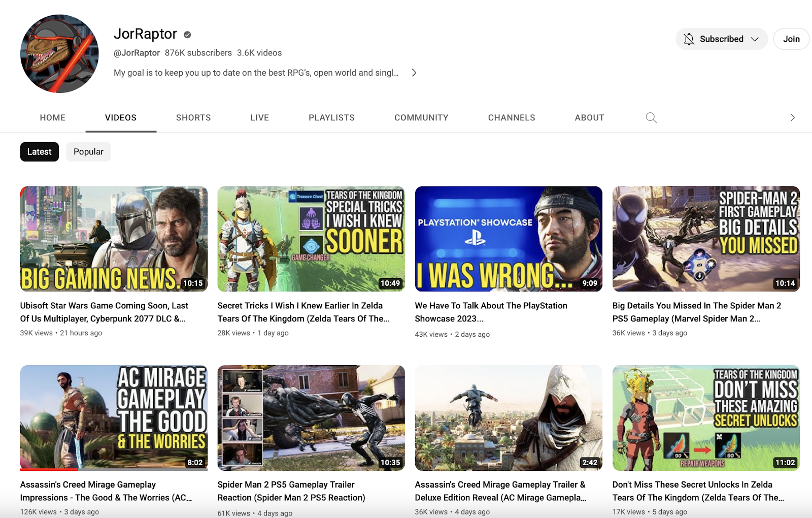Click the verified checkmark badge beside JorRaptor
Viewport: 812px width, 518px height.
coord(187,35)
